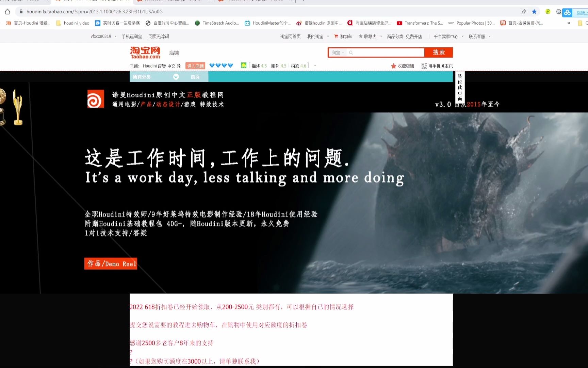This screenshot has width=588, height=368.
Task: Click the blue diamond shop rating icons
Action: click(x=221, y=65)
